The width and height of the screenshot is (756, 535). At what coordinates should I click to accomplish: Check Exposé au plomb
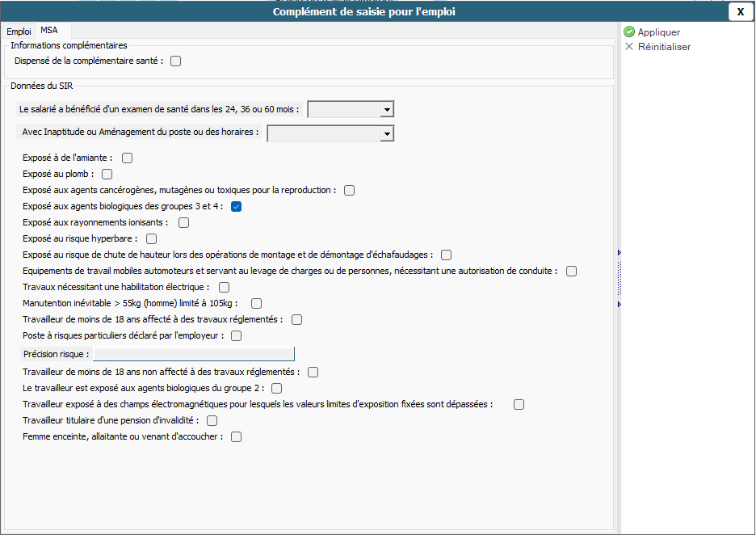107,174
